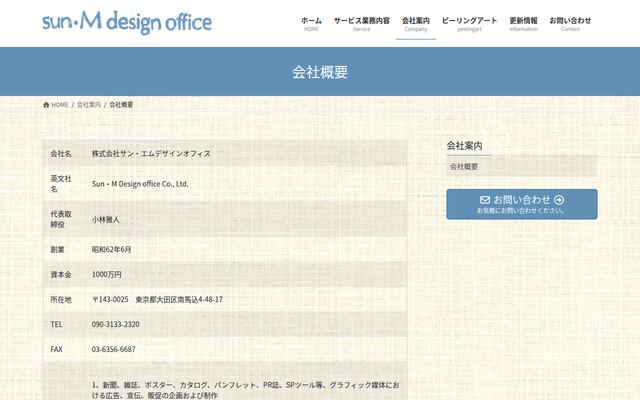The width and height of the screenshot is (640, 400).
Task: Follow the 会社案内 breadcrumb link
Action: [89, 105]
